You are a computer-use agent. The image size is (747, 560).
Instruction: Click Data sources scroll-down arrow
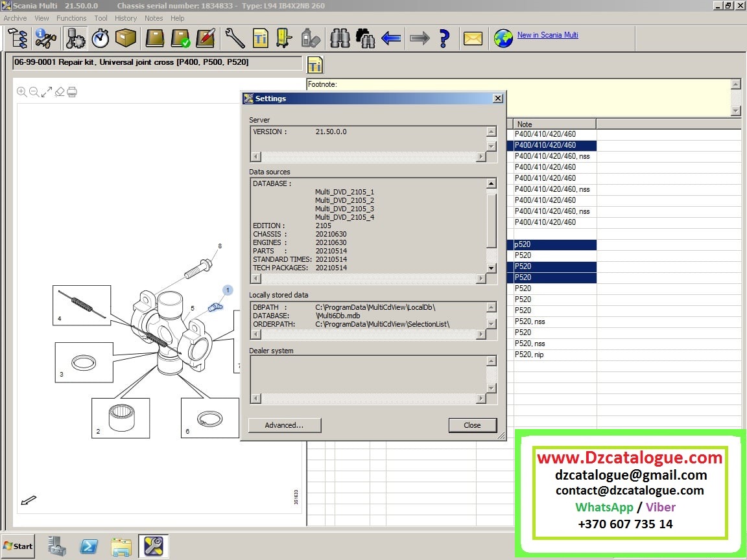[491, 268]
